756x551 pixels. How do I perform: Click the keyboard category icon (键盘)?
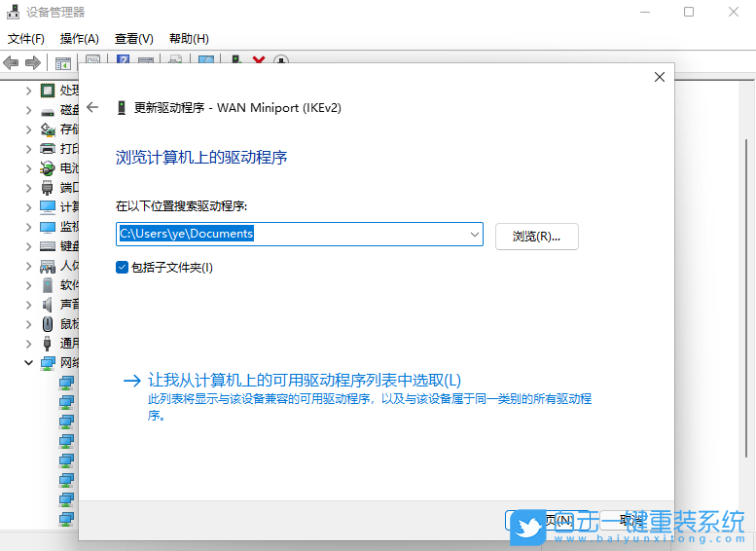click(x=48, y=246)
